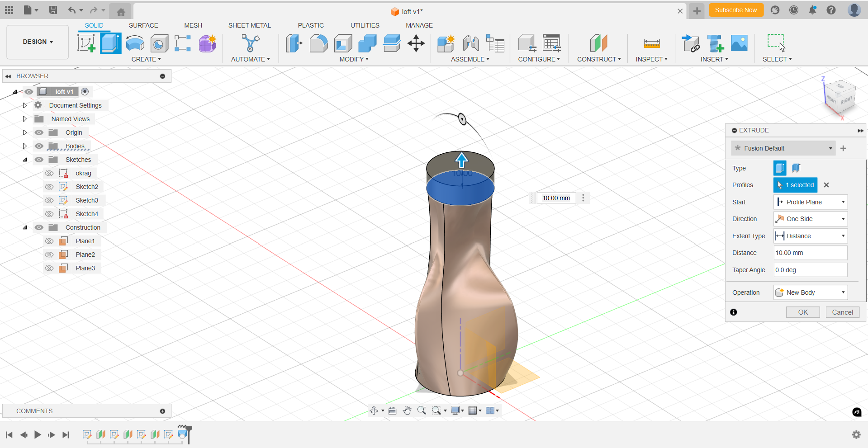Toggle visibility of Sketch3
The height and width of the screenshot is (448, 868).
(x=49, y=200)
